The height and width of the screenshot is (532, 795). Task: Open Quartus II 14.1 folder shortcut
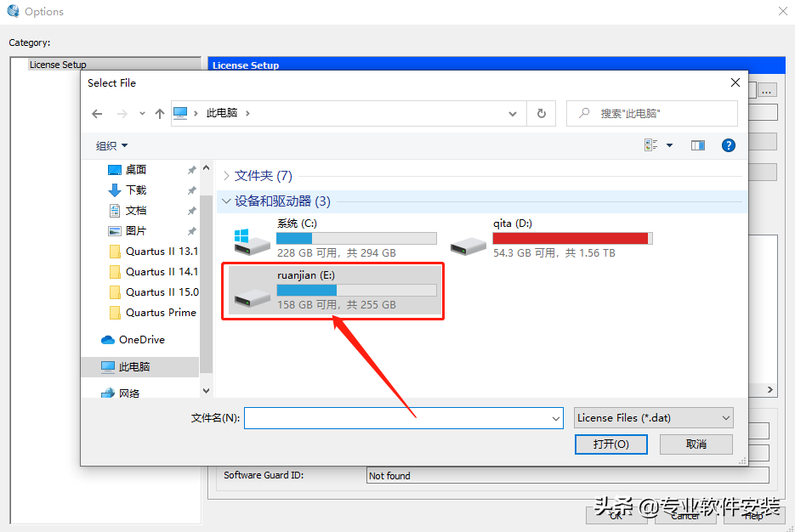pyautogui.click(x=154, y=272)
